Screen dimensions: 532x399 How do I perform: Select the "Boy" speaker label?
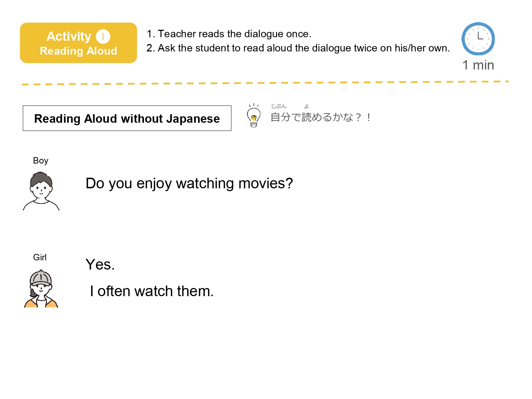point(40,161)
